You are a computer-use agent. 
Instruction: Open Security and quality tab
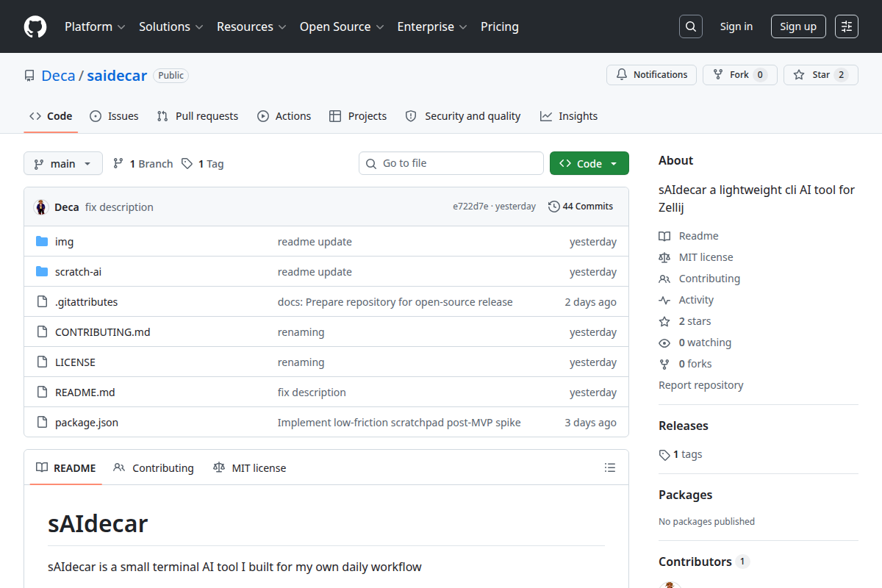[x=463, y=116]
